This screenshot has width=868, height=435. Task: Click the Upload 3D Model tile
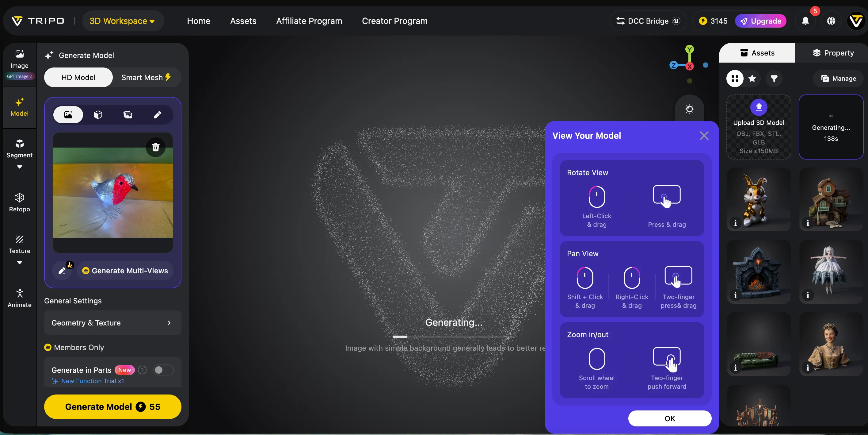(x=759, y=127)
